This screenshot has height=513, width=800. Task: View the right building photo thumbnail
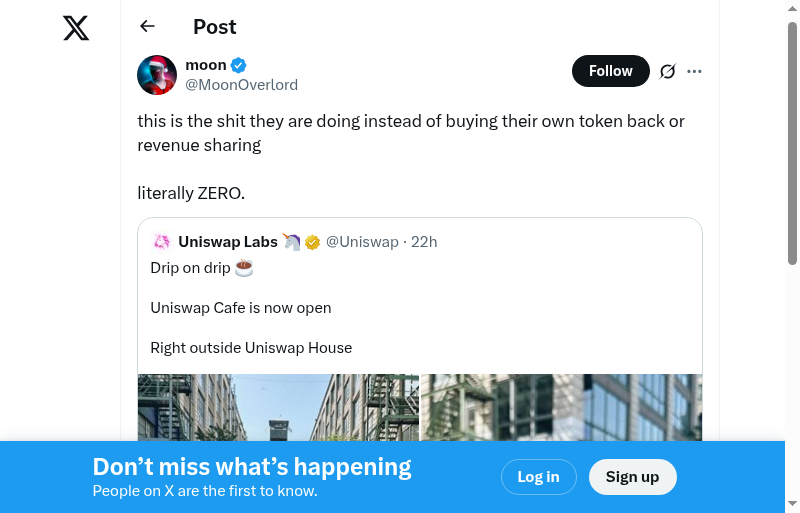coord(561,407)
